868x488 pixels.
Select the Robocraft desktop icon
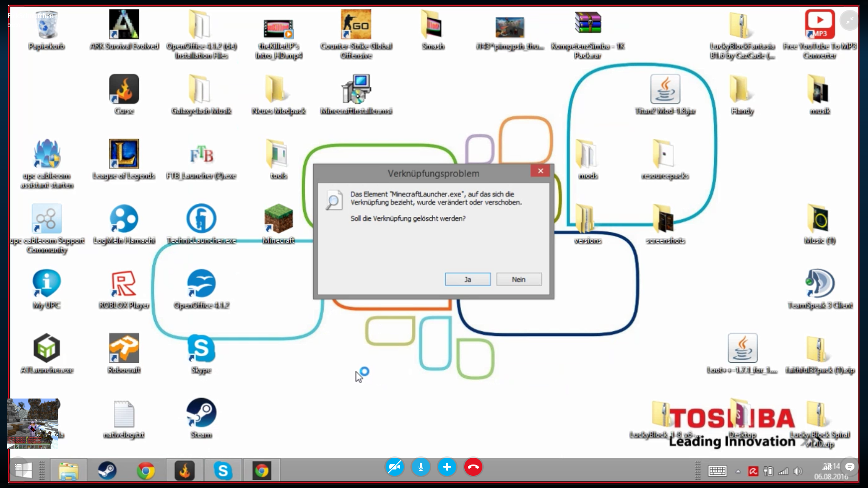[x=124, y=354]
